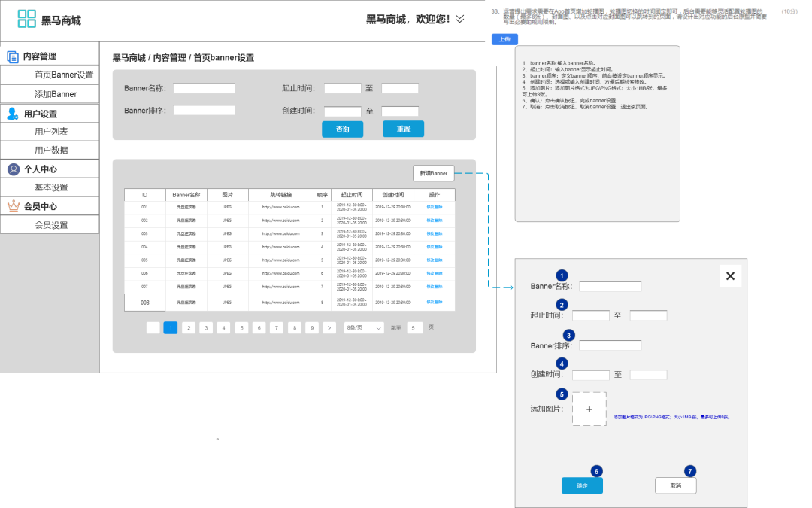Go to next page with > arrow
The image size is (812, 508).
[x=329, y=327]
